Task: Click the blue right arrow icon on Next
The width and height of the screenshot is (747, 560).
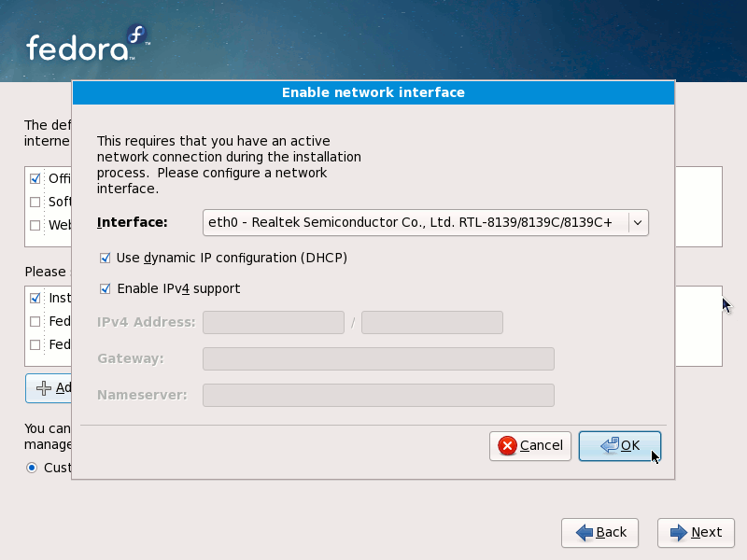Action: tap(679, 532)
